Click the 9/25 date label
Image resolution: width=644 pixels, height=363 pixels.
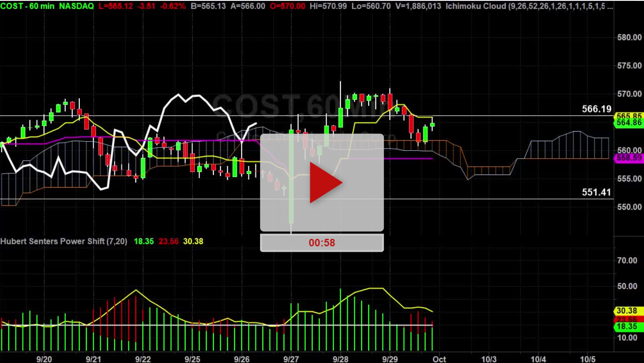point(192,359)
